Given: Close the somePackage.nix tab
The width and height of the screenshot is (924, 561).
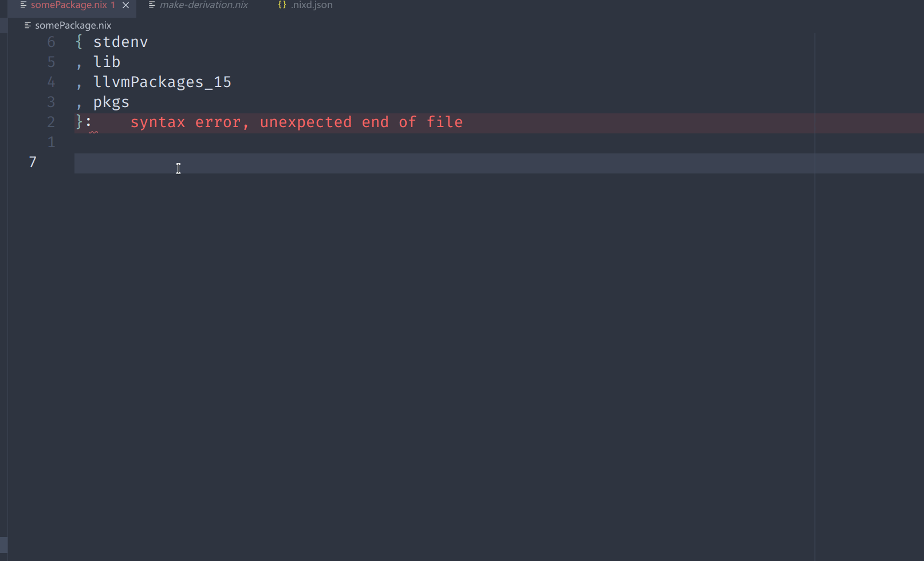Looking at the screenshot, I should tap(125, 5).
